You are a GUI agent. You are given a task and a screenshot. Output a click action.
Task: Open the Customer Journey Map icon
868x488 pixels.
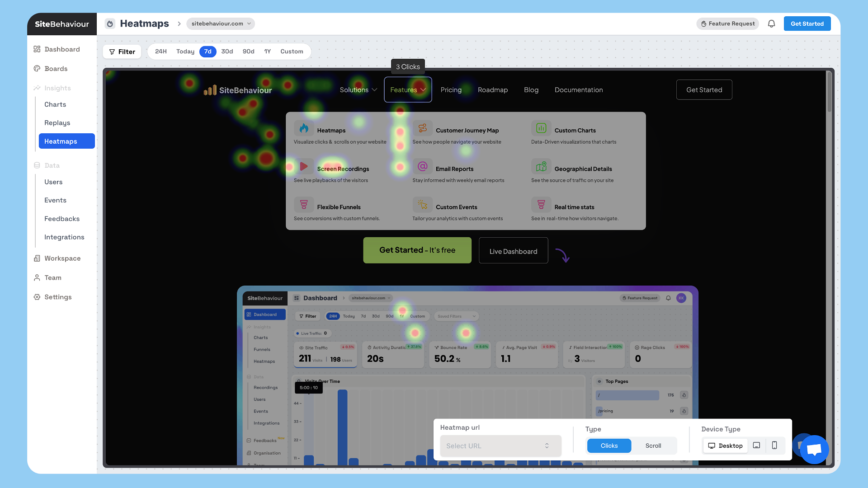(x=422, y=128)
